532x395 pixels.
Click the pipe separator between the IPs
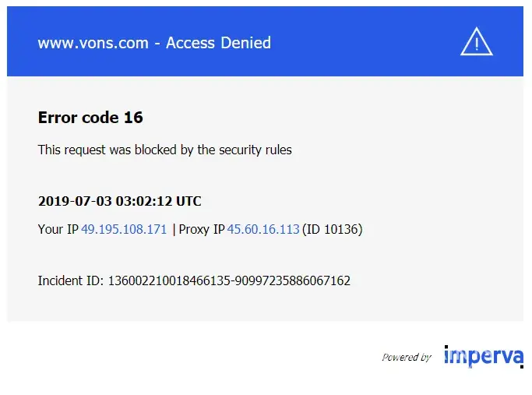click(x=174, y=230)
